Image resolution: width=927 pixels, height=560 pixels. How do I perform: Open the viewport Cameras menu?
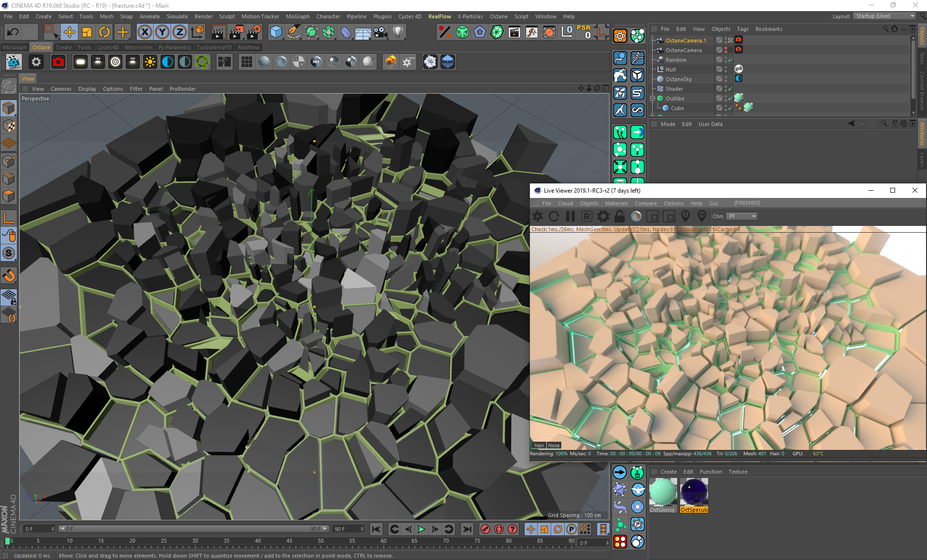[61, 89]
